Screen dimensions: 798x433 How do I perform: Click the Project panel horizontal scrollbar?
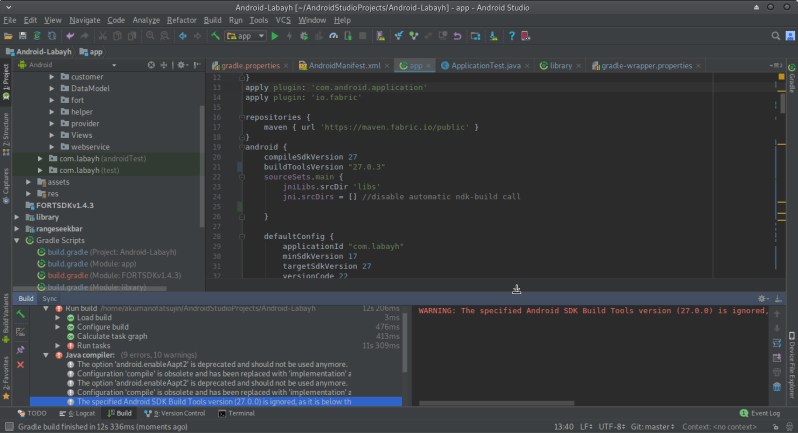(90, 288)
